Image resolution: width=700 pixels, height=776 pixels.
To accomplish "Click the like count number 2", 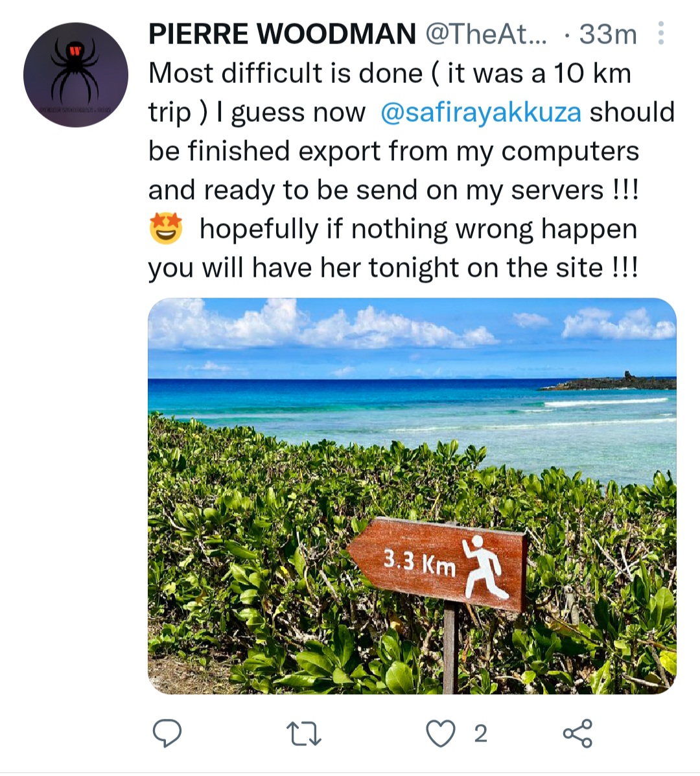I will pyautogui.click(x=481, y=733).
